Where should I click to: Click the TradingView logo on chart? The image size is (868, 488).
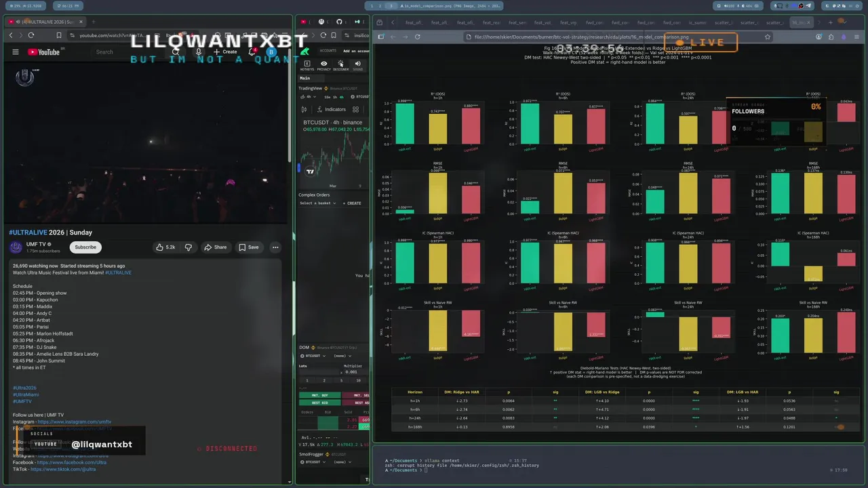(x=310, y=171)
